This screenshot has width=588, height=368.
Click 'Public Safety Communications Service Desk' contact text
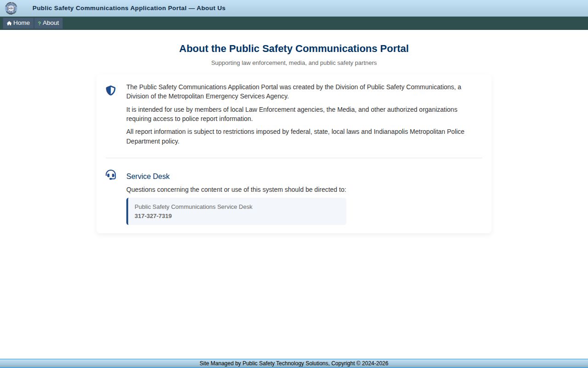point(193,207)
